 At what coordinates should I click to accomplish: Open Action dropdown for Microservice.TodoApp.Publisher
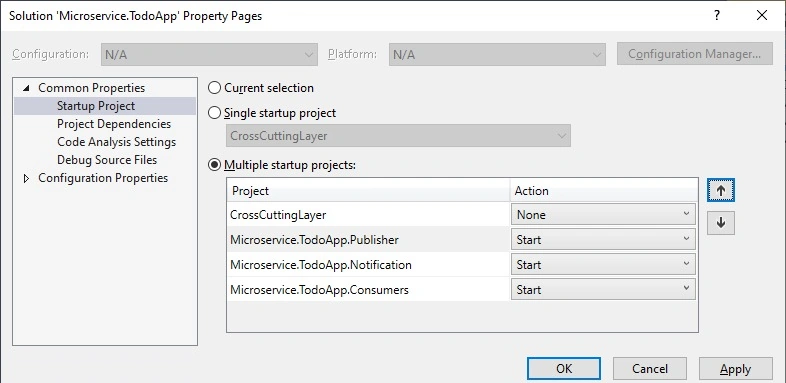603,240
